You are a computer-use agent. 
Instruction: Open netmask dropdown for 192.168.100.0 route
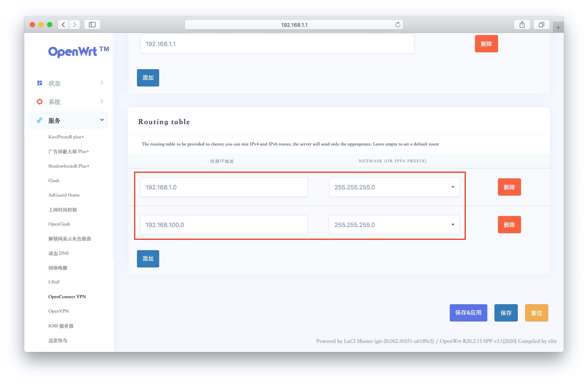(394, 224)
